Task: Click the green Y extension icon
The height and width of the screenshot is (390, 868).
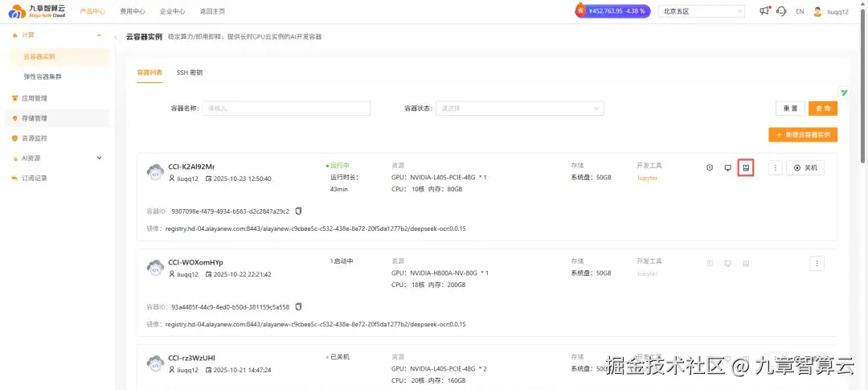Action: tap(844, 92)
